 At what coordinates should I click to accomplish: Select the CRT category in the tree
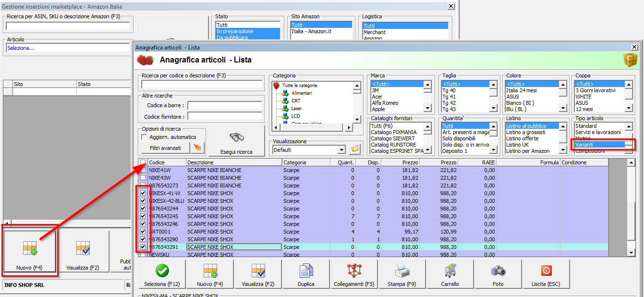pyautogui.click(x=296, y=101)
